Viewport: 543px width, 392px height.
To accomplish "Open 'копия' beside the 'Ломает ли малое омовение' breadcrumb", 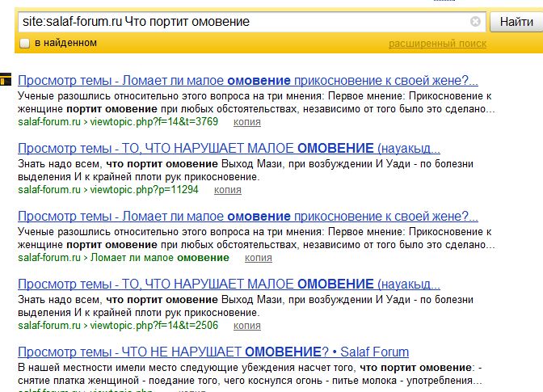I will 259,258.
